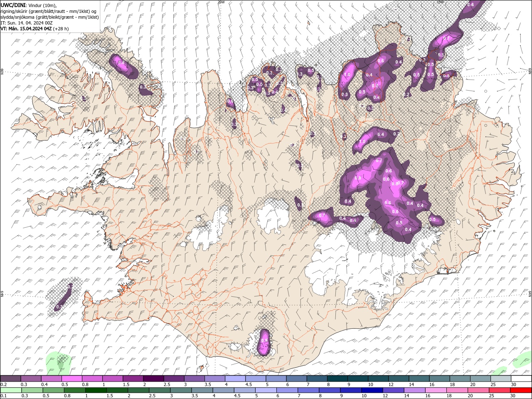
Task: Click the purple snow streak offshore in the southwest
Action: point(64,297)
